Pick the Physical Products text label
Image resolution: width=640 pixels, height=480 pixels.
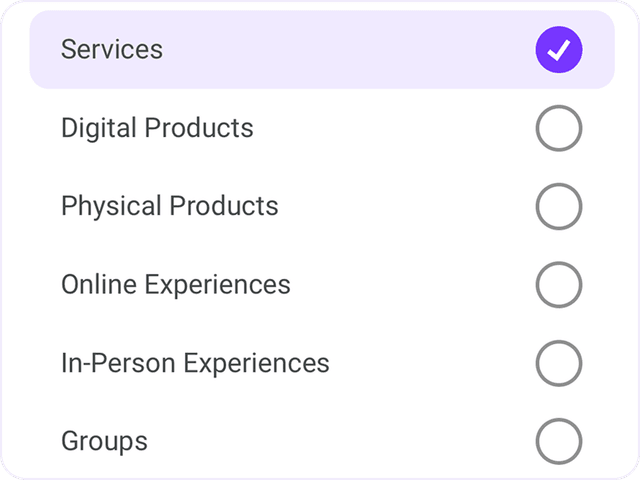point(169,206)
